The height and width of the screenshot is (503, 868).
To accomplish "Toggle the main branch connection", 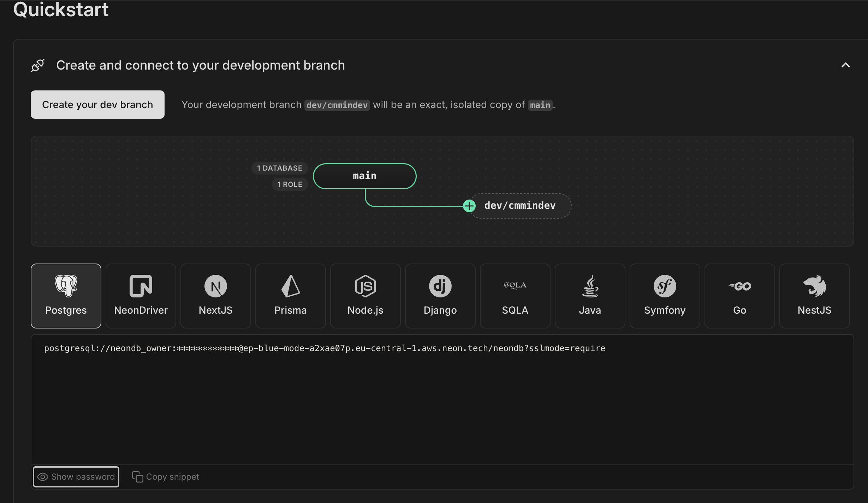I will (x=364, y=176).
